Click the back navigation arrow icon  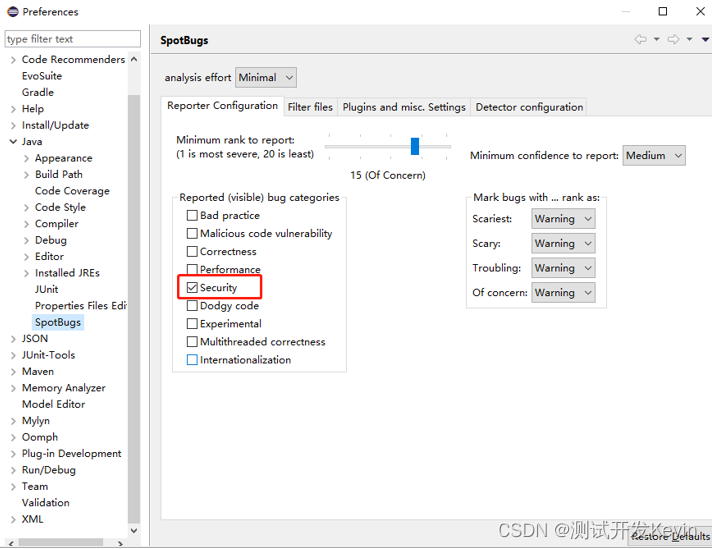click(x=640, y=40)
